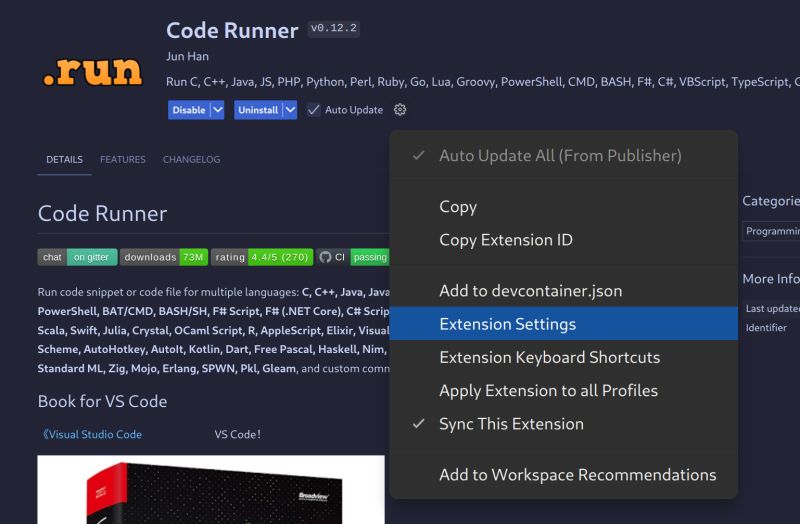Viewport: 800px width, 524px height.
Task: Expand the Disable button dropdown arrow
Action: coord(218,110)
